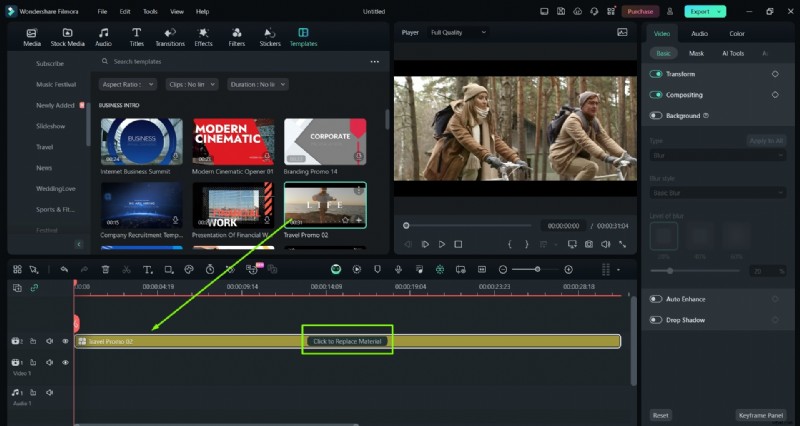Hide Video 1 track with eye icon
Viewport: 800px width, 426px height.
coord(65,362)
